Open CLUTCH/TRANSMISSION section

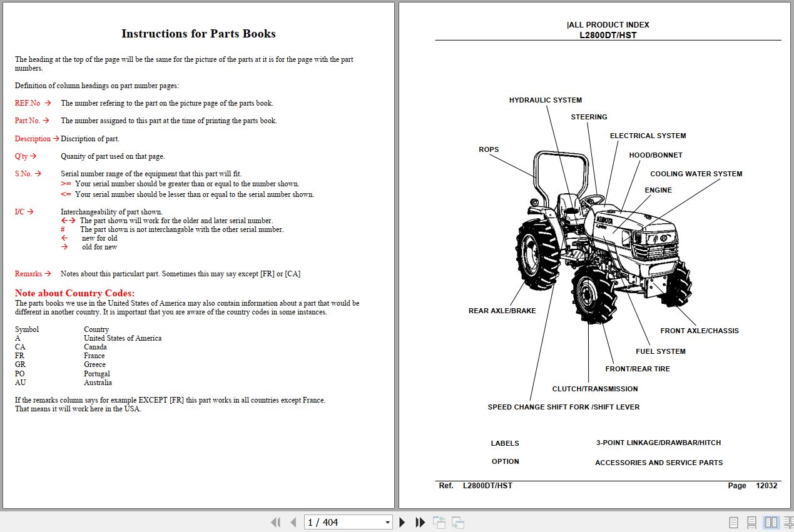click(x=595, y=389)
